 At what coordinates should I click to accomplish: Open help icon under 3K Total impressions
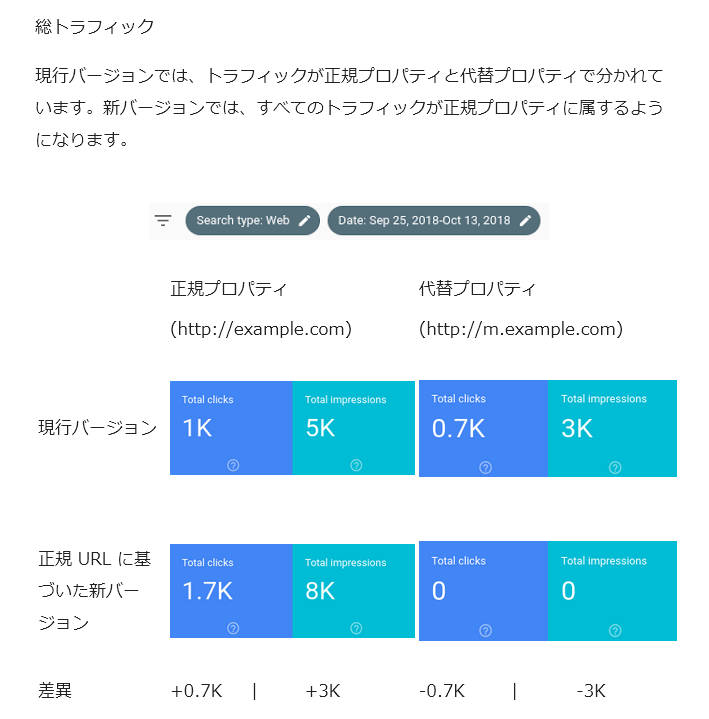(x=615, y=468)
